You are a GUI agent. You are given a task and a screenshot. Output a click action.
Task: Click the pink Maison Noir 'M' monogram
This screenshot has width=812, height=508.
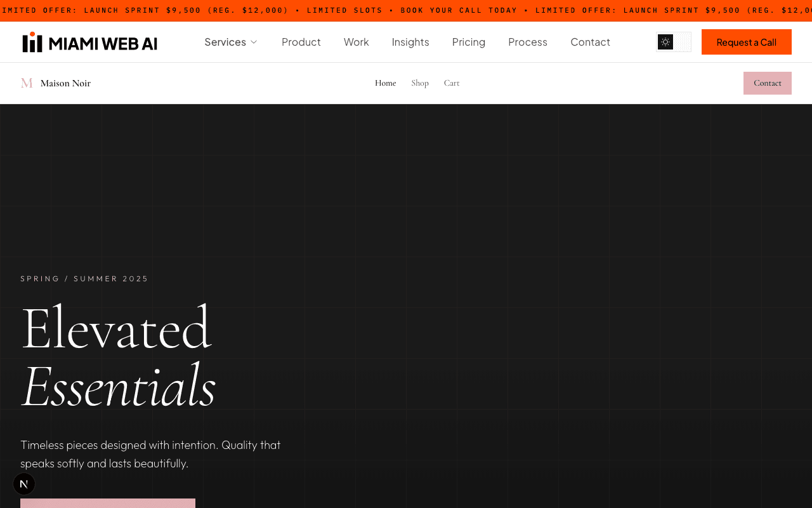point(27,83)
